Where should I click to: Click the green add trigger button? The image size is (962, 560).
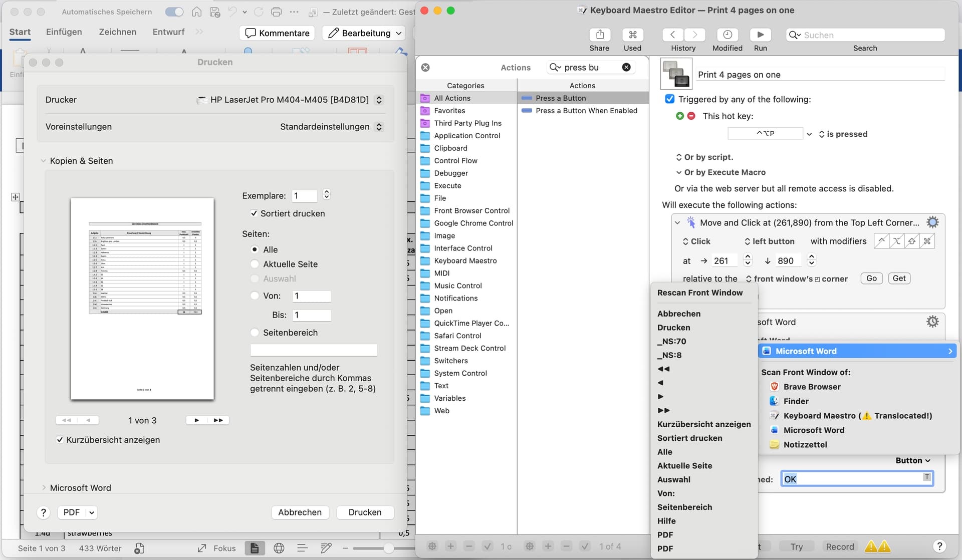coord(679,116)
